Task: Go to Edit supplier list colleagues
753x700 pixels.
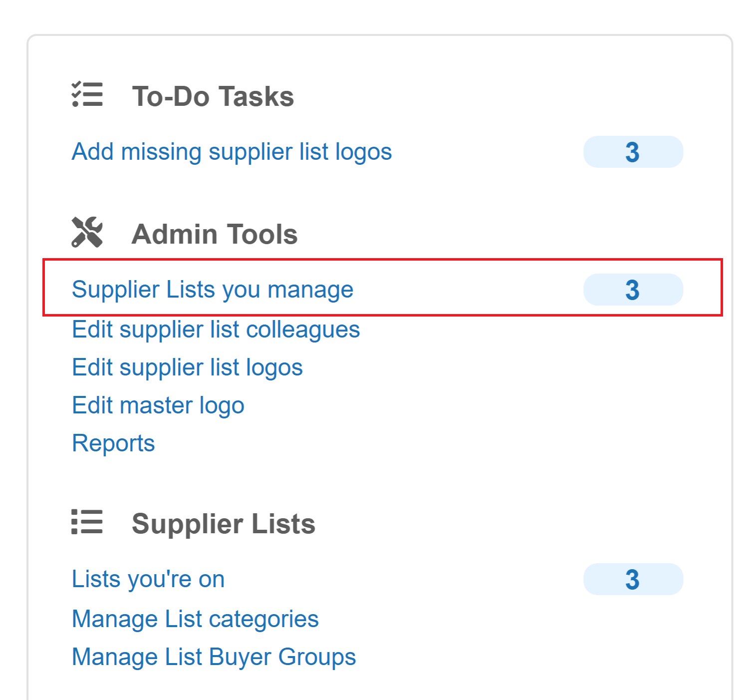Action: [x=216, y=330]
